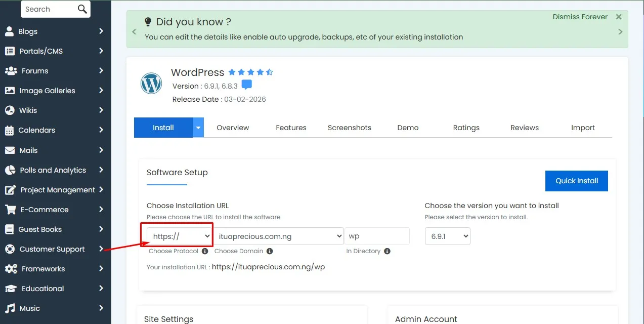The height and width of the screenshot is (324, 644).
Task: Select the Customer Support headset icon
Action: pyautogui.click(x=10, y=249)
